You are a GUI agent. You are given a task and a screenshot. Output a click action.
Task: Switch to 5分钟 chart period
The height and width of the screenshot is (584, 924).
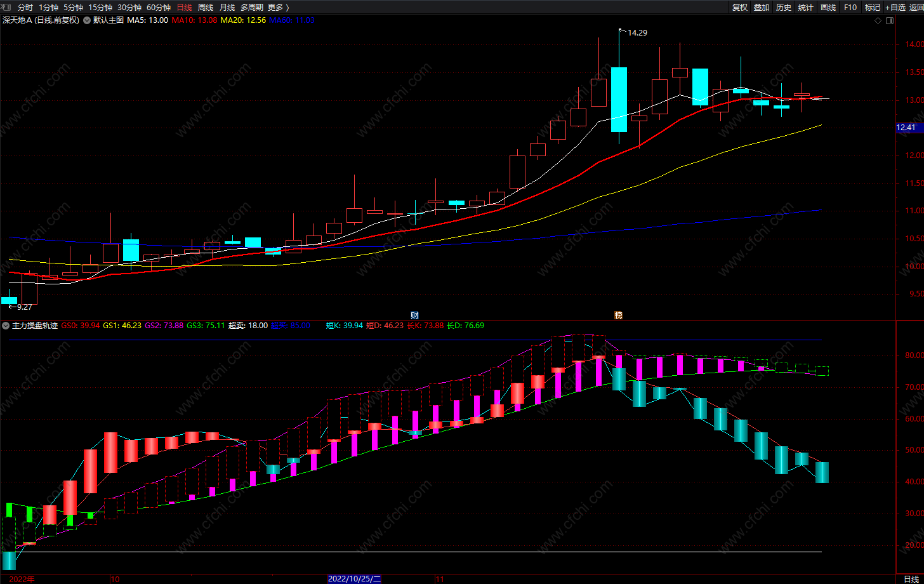coord(73,8)
